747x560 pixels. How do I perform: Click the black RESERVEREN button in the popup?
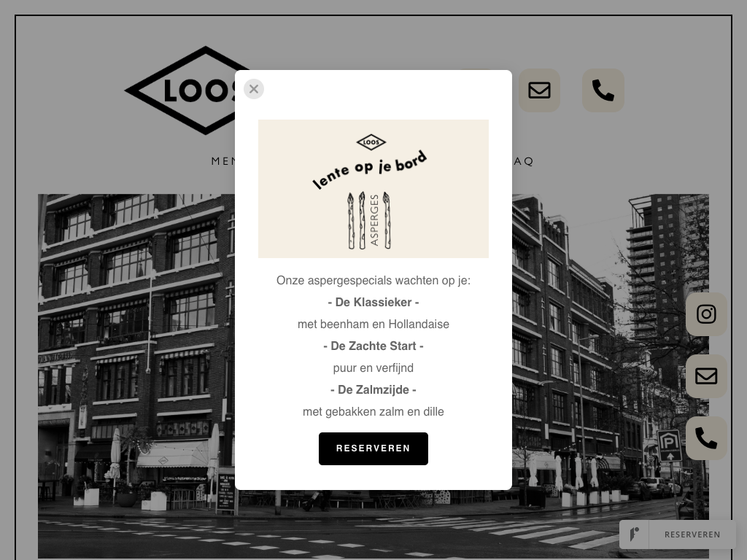click(x=373, y=448)
